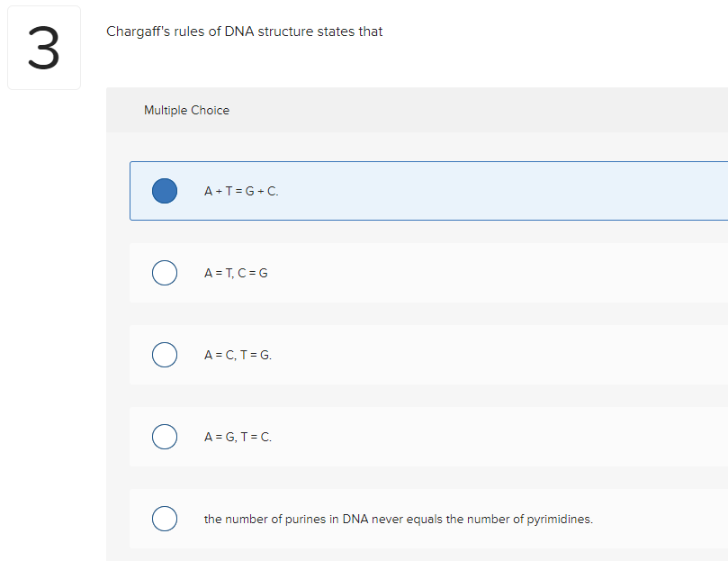The height and width of the screenshot is (561, 728).
Task: Click the "Multiple Choice" header label
Action: click(186, 110)
